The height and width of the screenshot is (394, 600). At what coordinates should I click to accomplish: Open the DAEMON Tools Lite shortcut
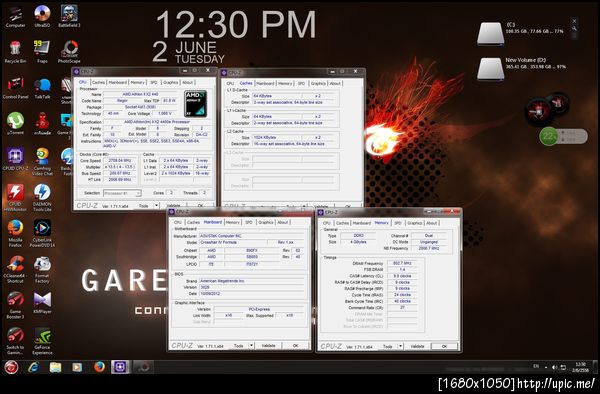point(42,197)
